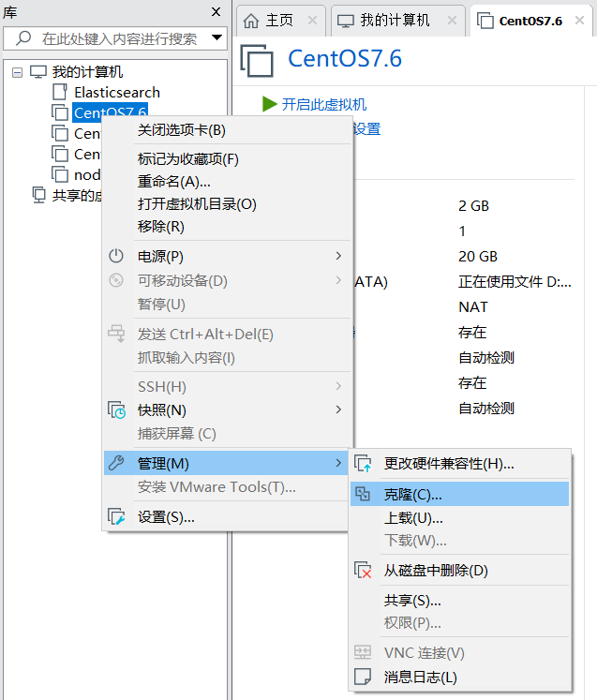The height and width of the screenshot is (700, 597).
Task: Select 打开虚拟机目录(O)
Action: click(x=228, y=204)
